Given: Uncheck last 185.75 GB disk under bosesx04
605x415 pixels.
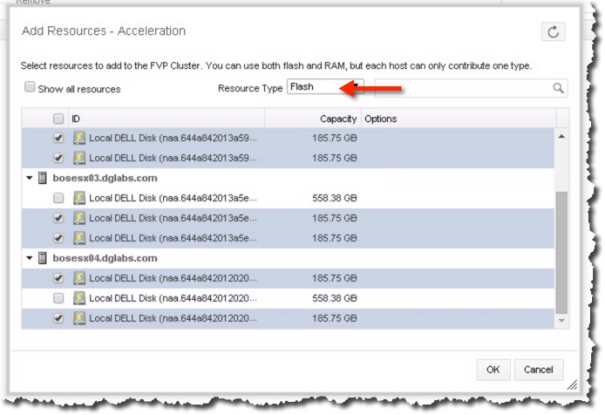Looking at the screenshot, I should click(x=58, y=318).
